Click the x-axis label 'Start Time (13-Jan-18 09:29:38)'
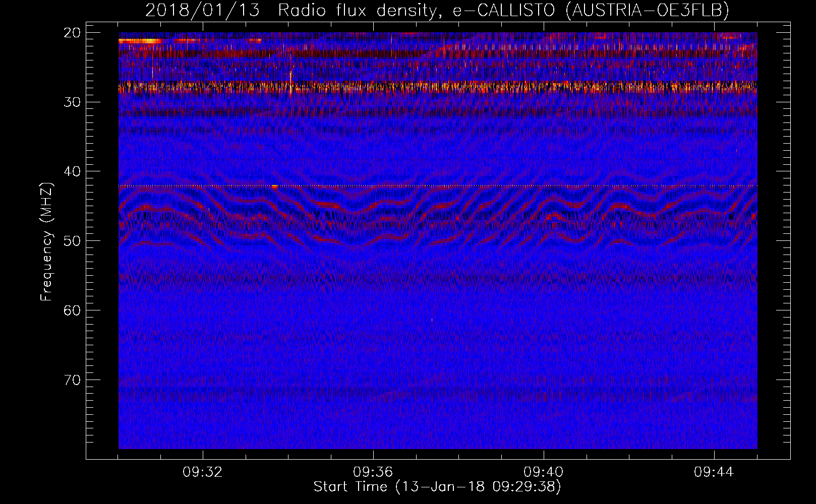This screenshot has height=504, width=816. [x=437, y=487]
